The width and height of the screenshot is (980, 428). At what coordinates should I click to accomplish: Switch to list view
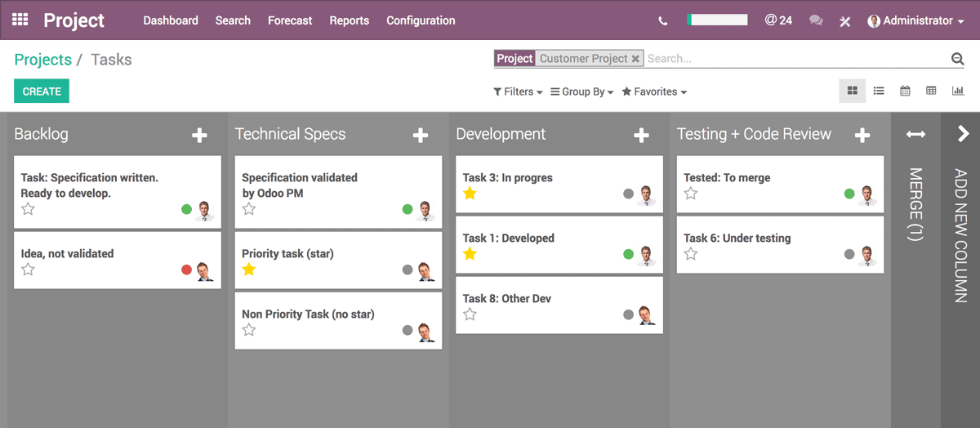(x=879, y=91)
